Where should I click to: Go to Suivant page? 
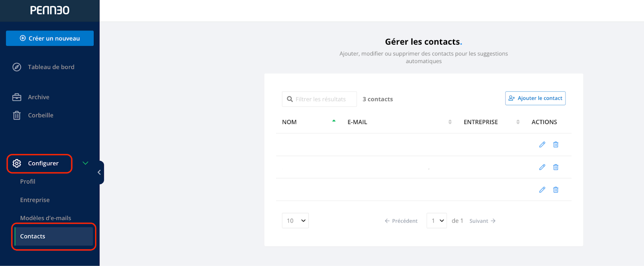pyautogui.click(x=483, y=221)
